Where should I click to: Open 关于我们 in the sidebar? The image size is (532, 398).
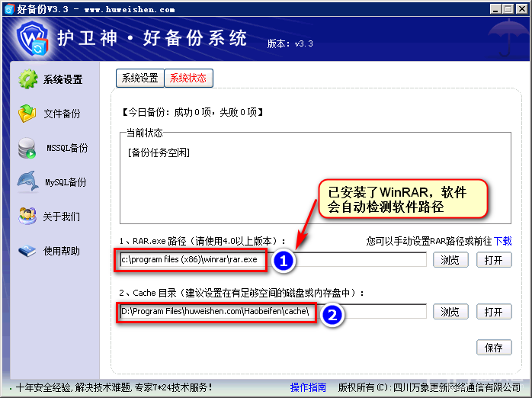coord(62,217)
